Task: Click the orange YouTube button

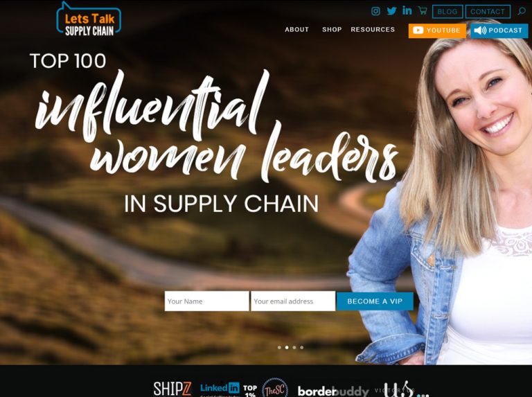Action: click(x=437, y=30)
